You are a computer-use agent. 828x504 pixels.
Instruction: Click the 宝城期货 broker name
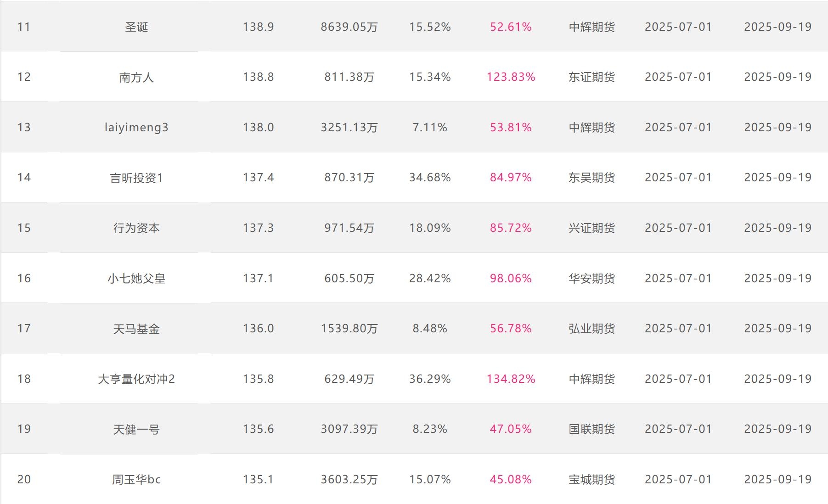[x=591, y=479]
